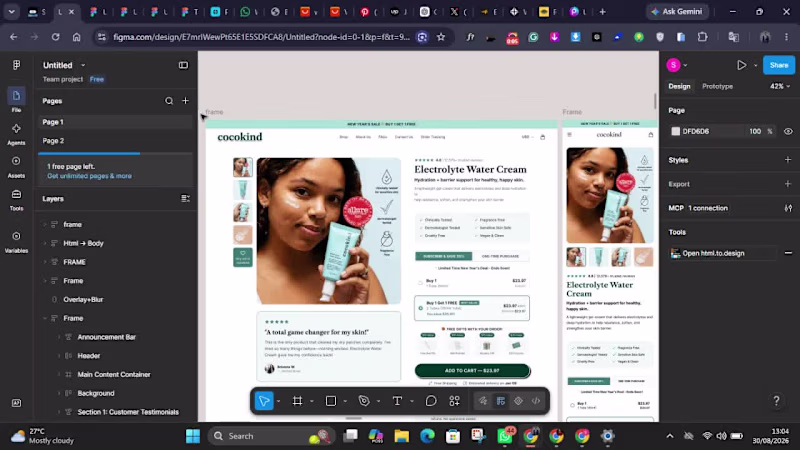Viewport: 800px width, 450px height.
Task: Click the Windows Start button
Action: [x=193, y=436]
